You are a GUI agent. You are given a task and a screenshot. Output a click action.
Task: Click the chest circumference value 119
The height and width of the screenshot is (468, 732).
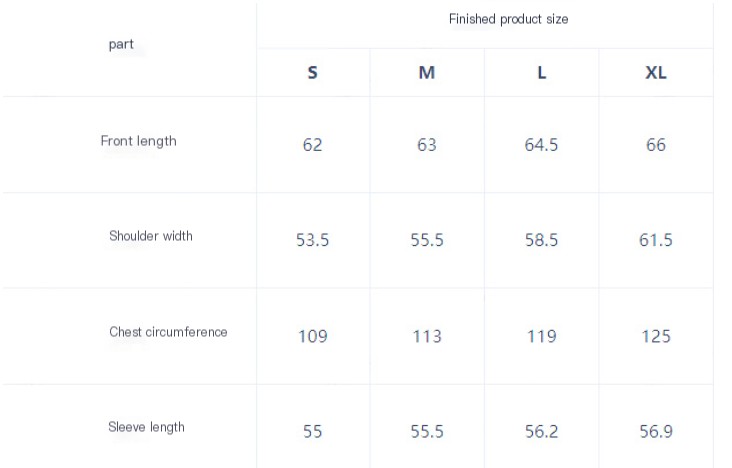pyautogui.click(x=541, y=336)
